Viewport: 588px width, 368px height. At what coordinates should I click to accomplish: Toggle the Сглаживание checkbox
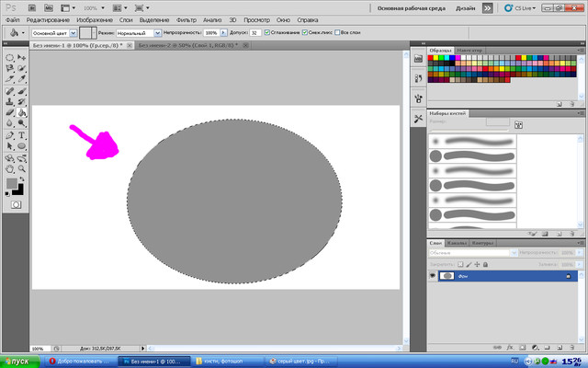pos(267,32)
